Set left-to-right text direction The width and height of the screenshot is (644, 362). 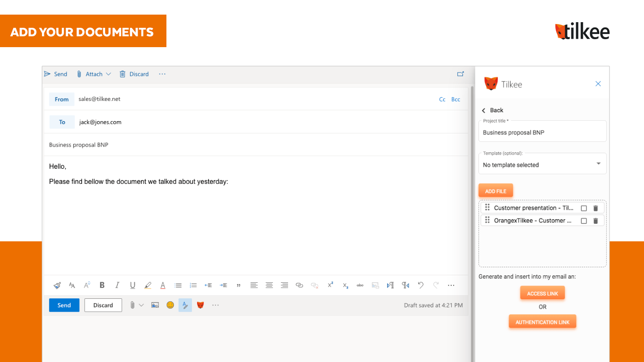pyautogui.click(x=390, y=285)
